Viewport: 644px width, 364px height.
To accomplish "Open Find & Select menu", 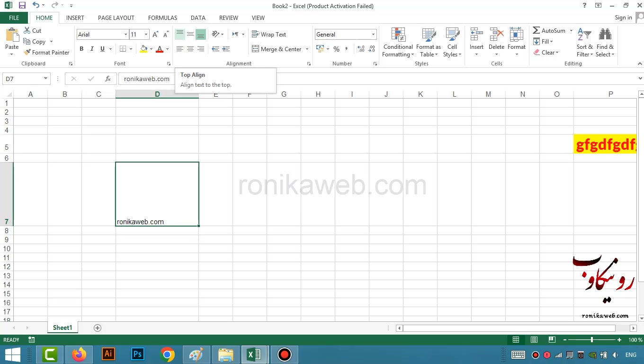I will (x=605, y=43).
